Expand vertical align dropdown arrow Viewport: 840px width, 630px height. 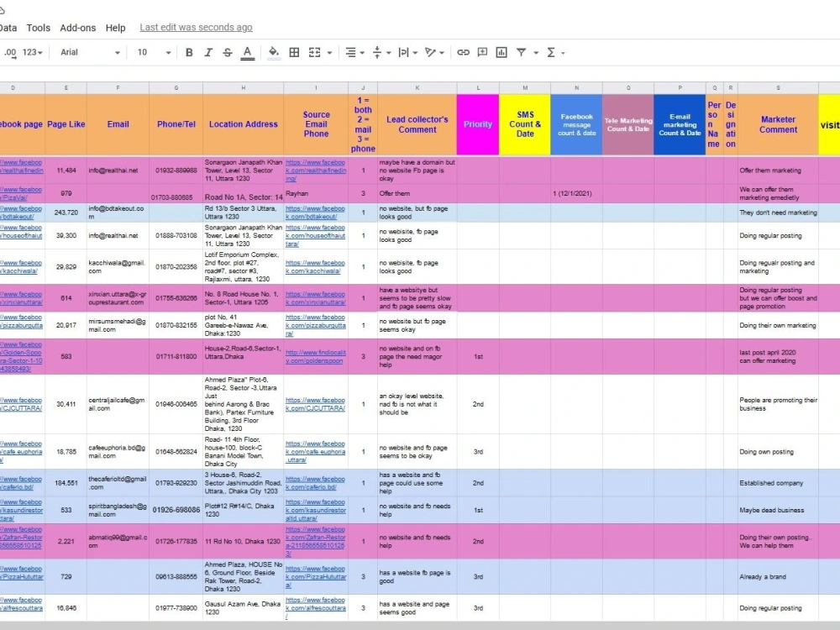(388, 52)
